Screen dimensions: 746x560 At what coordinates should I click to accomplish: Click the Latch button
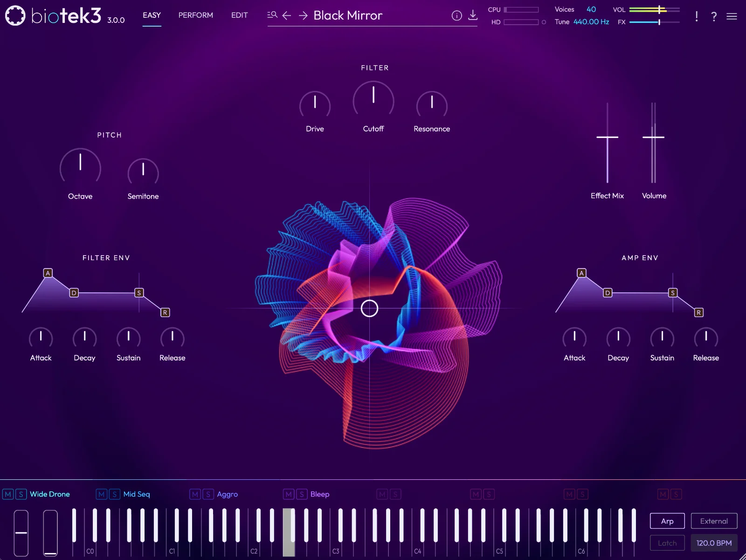point(667,543)
